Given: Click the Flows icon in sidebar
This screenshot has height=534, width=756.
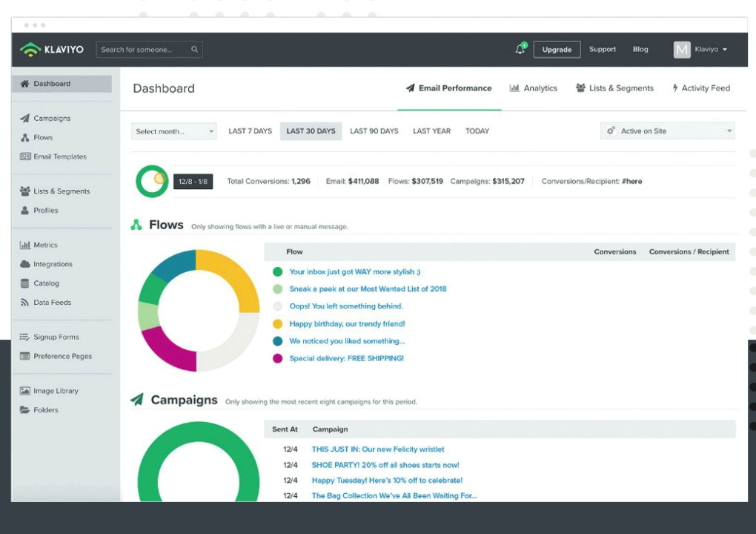Looking at the screenshot, I should coord(25,138).
